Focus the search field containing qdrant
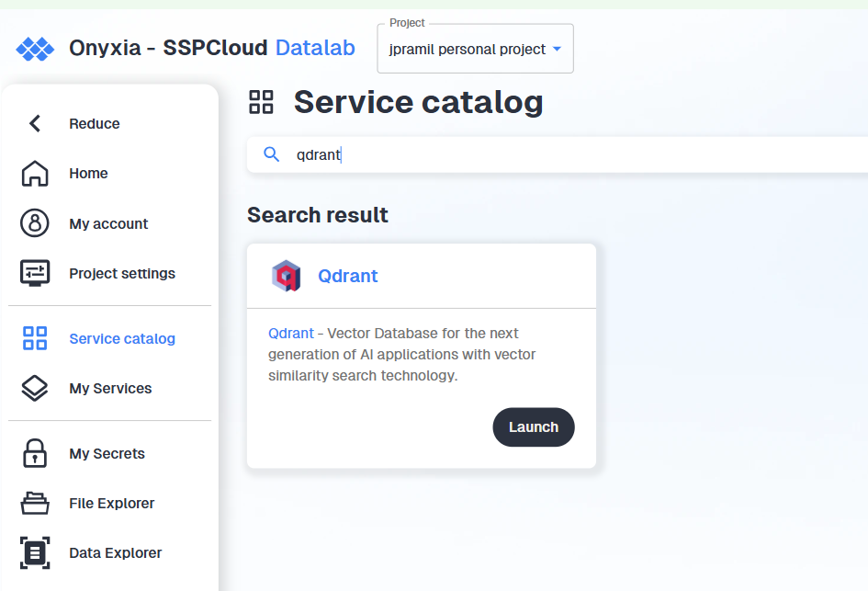The height and width of the screenshot is (591, 868). (x=551, y=154)
